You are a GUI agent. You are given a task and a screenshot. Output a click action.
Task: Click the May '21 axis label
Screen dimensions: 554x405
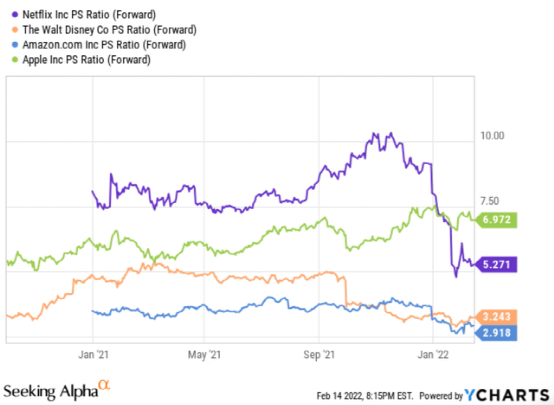204,354
